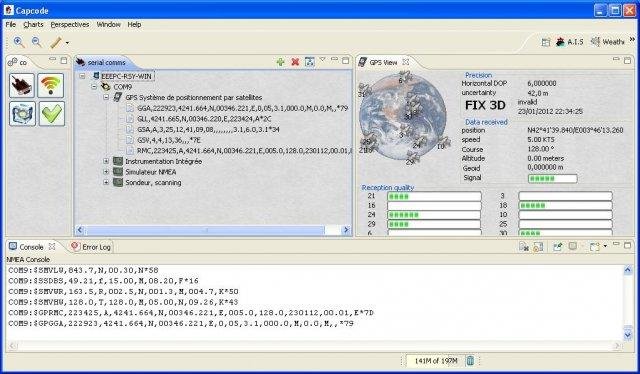This screenshot has width=640, height=374.
Task: Open the Charts menu
Action: 33,24
